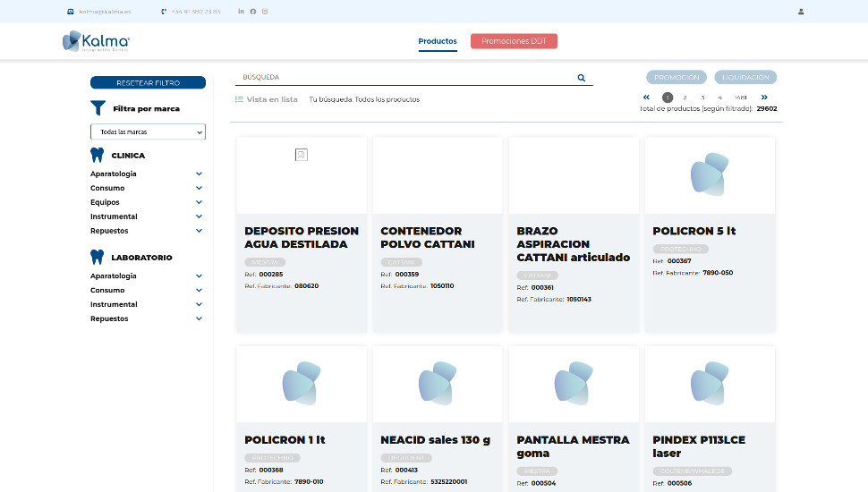Open POLICRON 1 lt product image

(x=302, y=384)
